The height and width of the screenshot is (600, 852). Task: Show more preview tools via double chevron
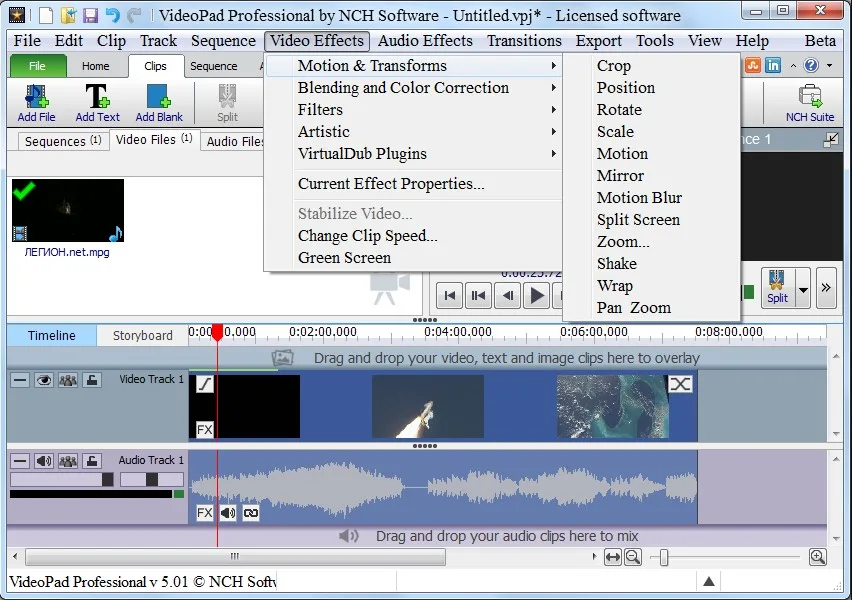[826, 288]
